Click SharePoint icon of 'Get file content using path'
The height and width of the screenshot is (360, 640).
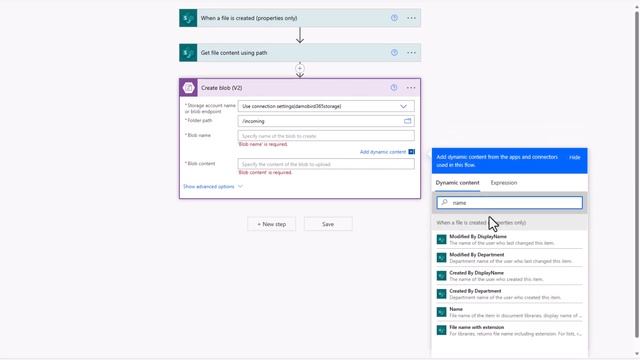[188, 53]
